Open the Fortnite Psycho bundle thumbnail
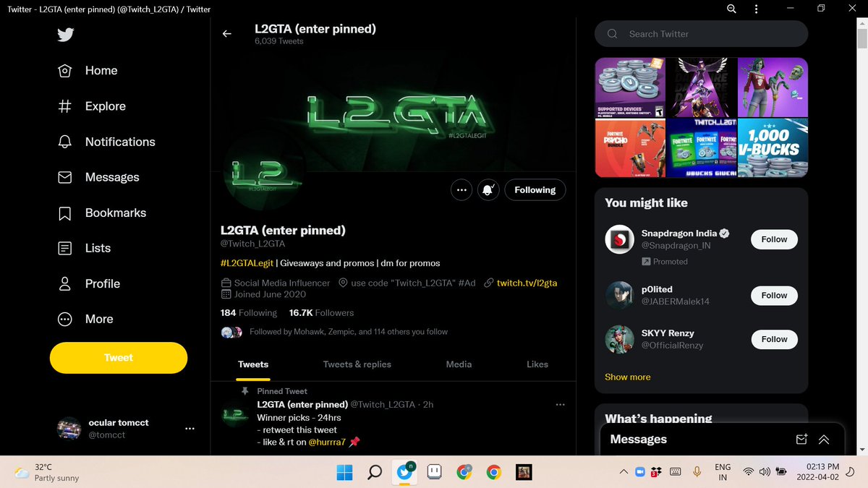868x488 pixels. [630, 148]
